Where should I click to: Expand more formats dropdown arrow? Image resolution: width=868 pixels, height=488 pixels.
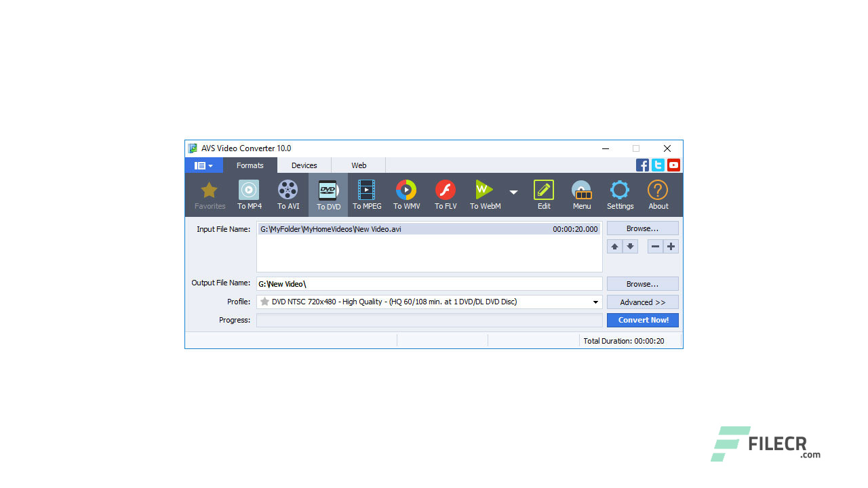coord(514,192)
